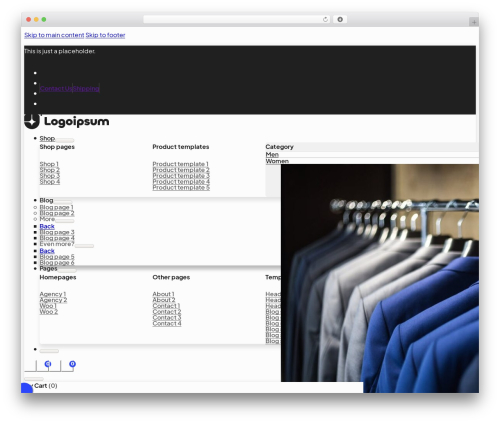Image resolution: width=500 pixels, height=423 pixels.
Task: Go to Shop 4
Action: [50, 182]
